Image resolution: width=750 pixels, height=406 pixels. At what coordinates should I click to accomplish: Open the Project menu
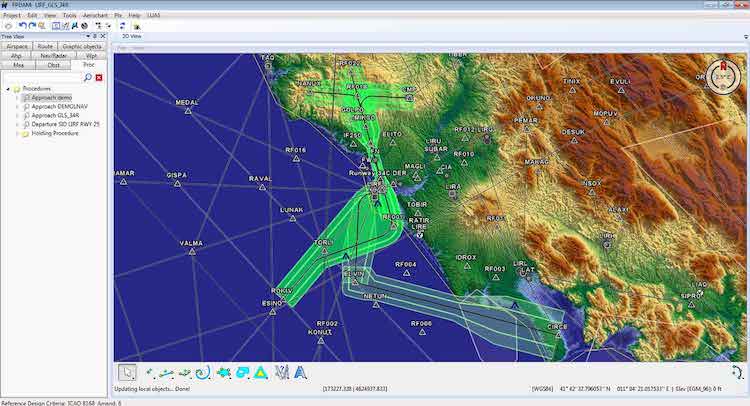(x=12, y=16)
